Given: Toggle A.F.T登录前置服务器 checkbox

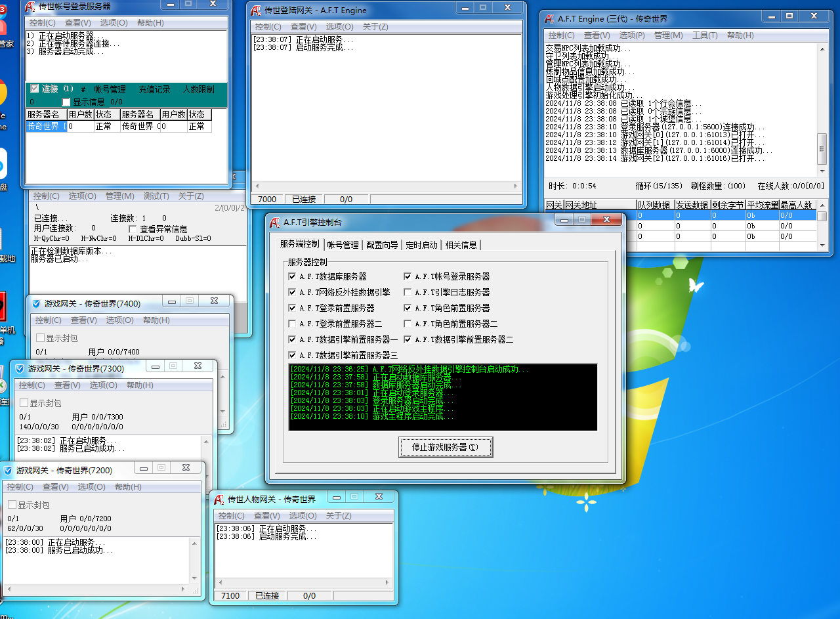Looking at the screenshot, I should (292, 308).
